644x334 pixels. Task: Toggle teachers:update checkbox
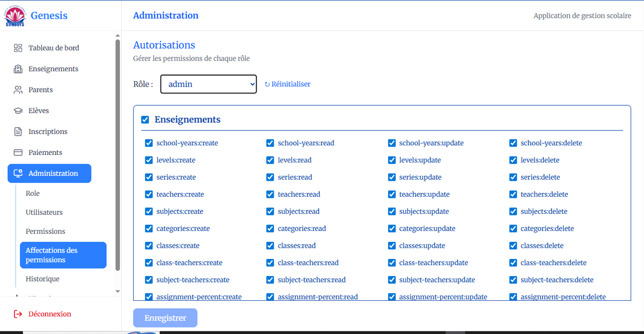click(392, 194)
